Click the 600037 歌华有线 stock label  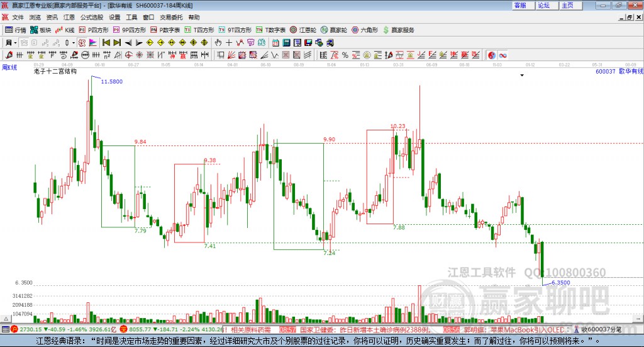click(x=619, y=71)
